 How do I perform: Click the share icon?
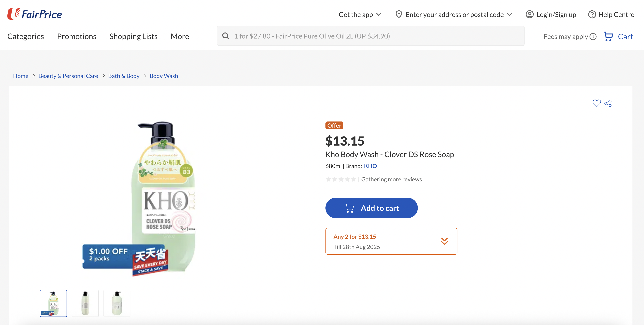click(x=608, y=103)
